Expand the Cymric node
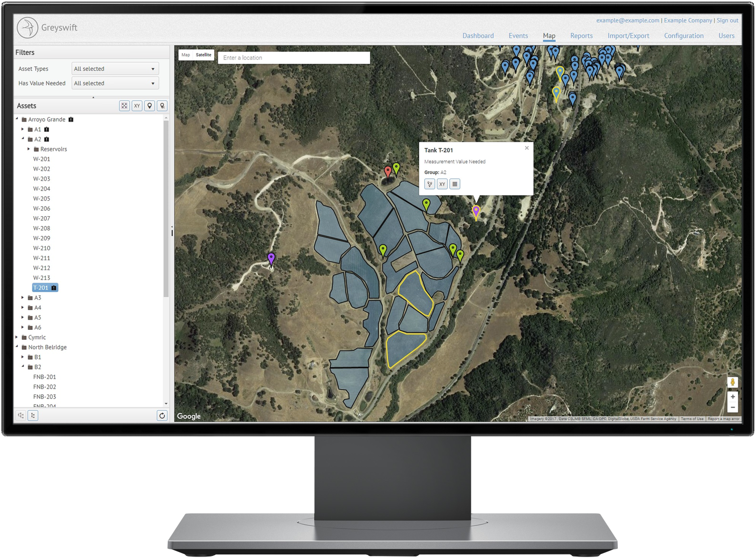756x558 pixels. pyautogui.click(x=17, y=337)
